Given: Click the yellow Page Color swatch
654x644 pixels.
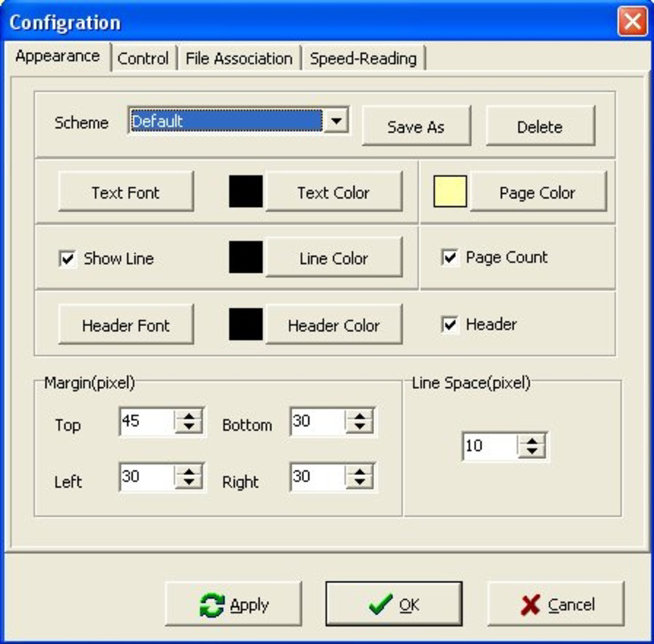Looking at the screenshot, I should (x=450, y=191).
